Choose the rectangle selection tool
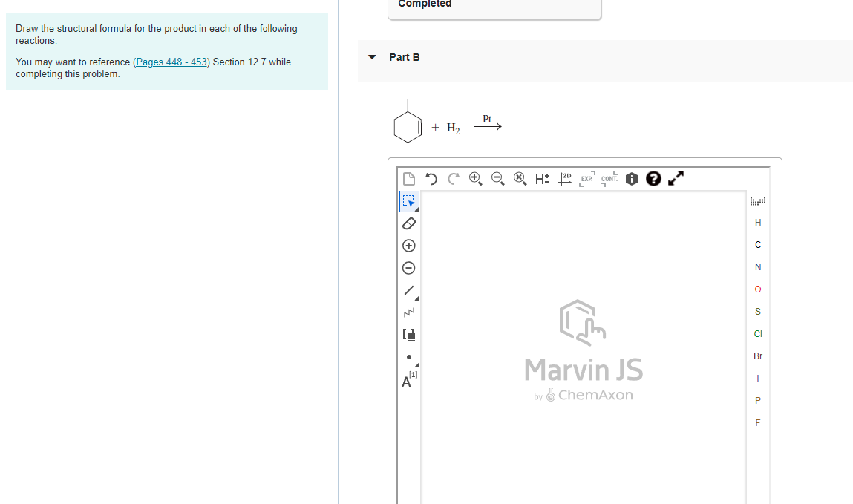This screenshot has height=504, width=853. coord(409,201)
